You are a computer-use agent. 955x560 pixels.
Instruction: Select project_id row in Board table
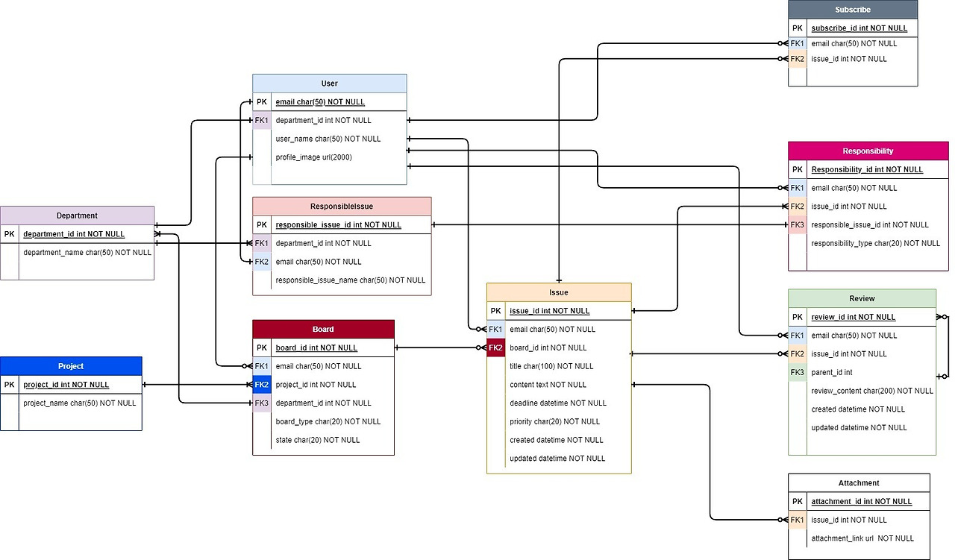[x=323, y=385]
